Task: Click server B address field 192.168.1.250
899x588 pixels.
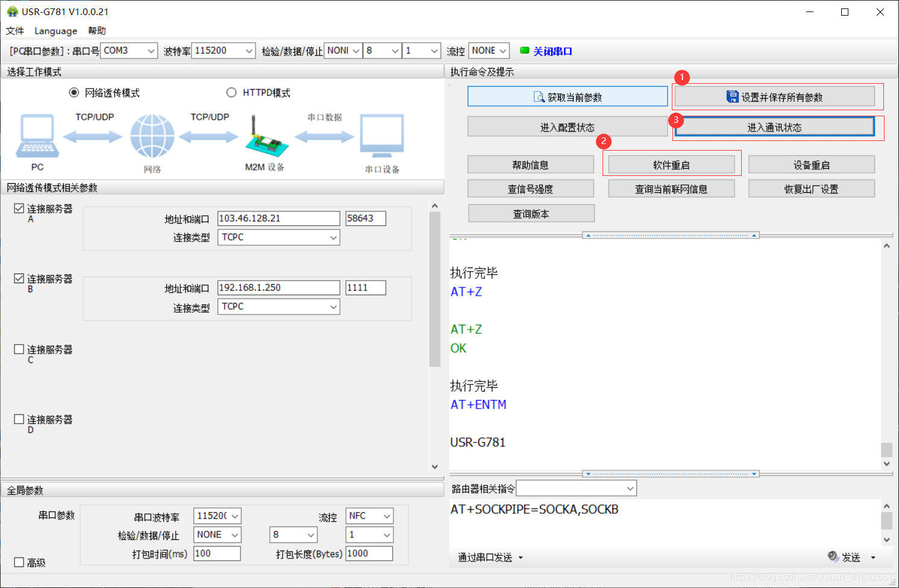Action: tap(279, 287)
